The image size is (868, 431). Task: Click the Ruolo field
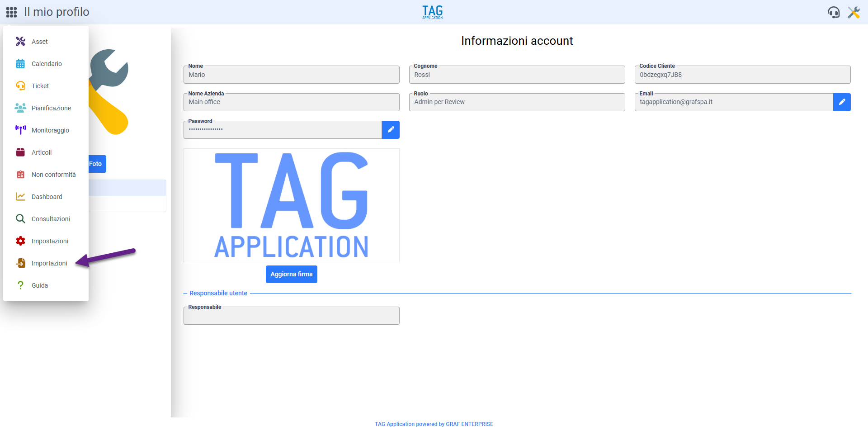(x=517, y=102)
